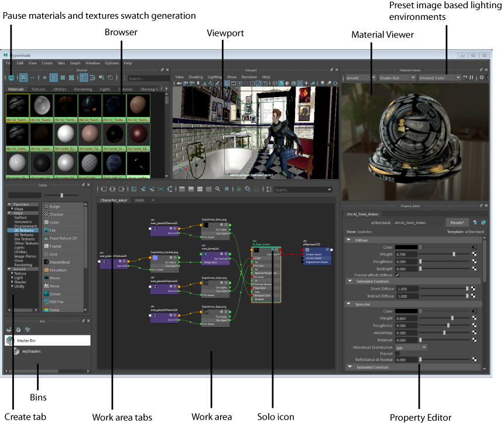
Task: Create a Ramp texture node
Action: (x=63, y=309)
